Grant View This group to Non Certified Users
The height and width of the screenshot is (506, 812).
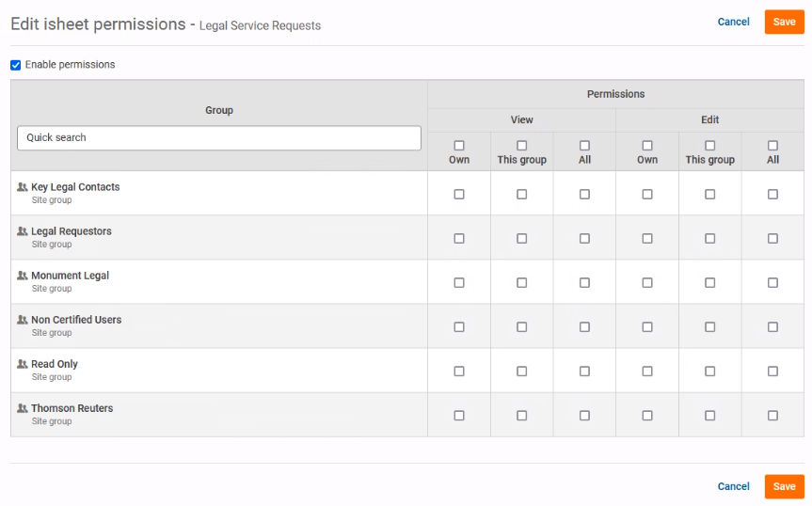pos(521,327)
